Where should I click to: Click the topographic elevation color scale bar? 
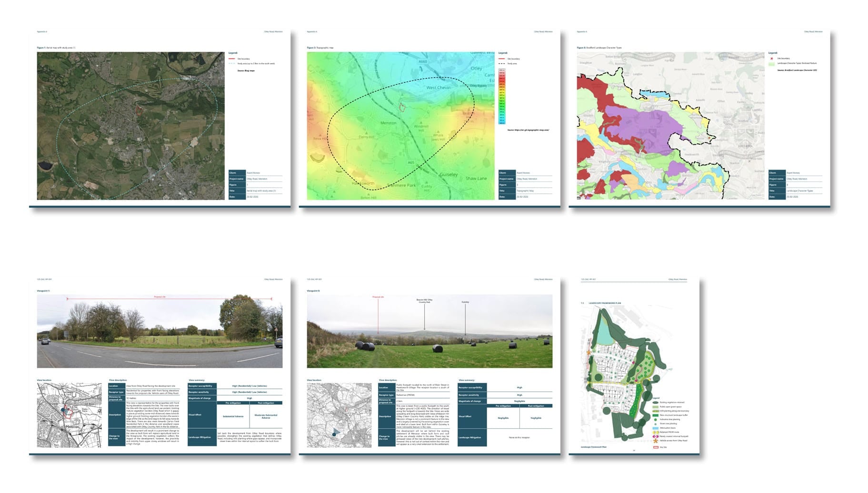point(502,96)
